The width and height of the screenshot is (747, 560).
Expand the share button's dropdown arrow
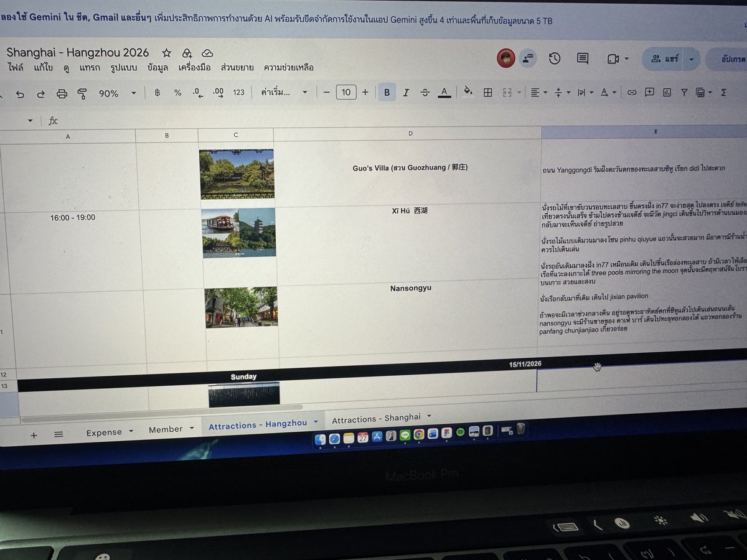pos(692,60)
